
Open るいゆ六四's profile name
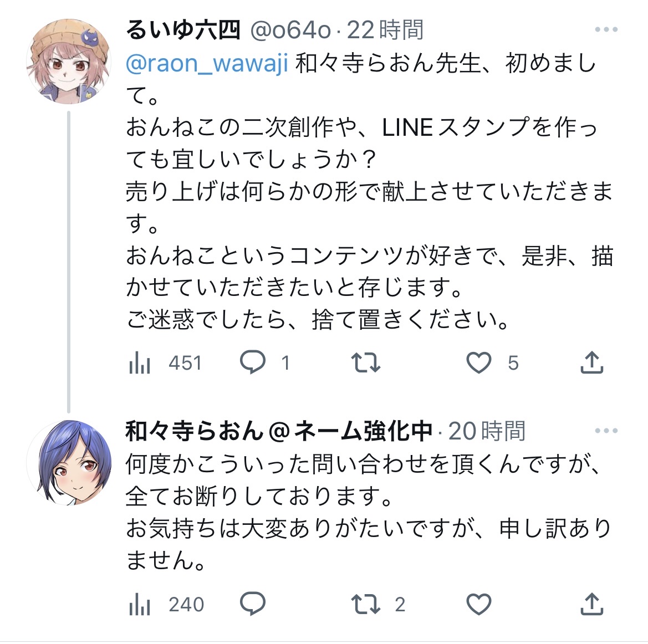point(183,30)
